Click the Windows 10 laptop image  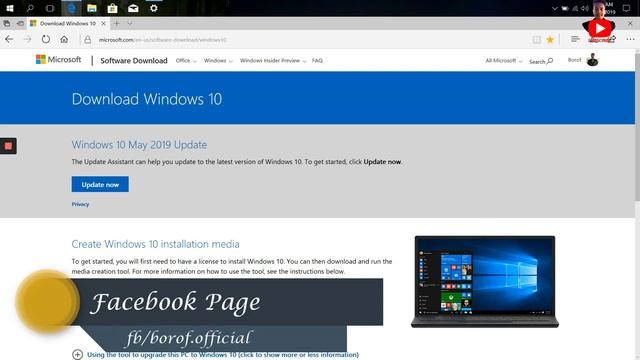point(484,282)
